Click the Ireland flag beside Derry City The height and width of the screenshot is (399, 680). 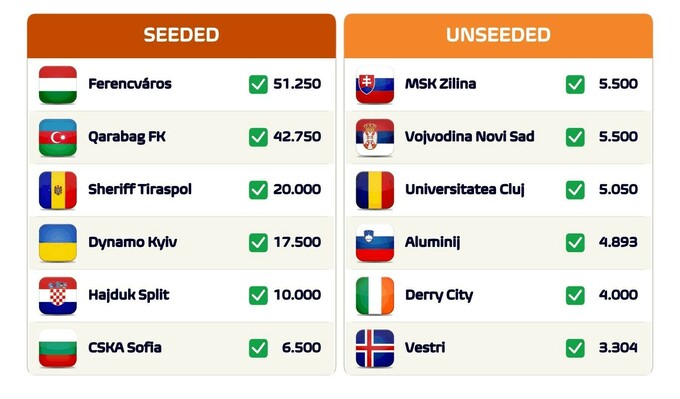click(375, 296)
